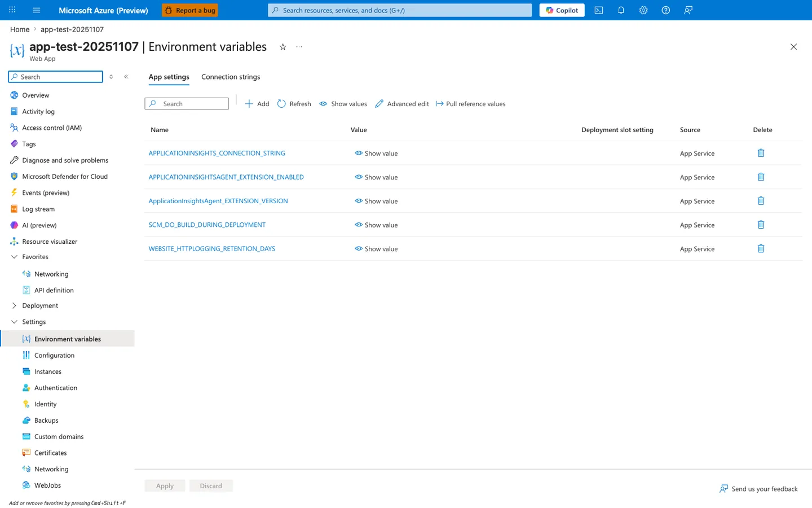Open the Azure portal apps grid icon

(12, 10)
